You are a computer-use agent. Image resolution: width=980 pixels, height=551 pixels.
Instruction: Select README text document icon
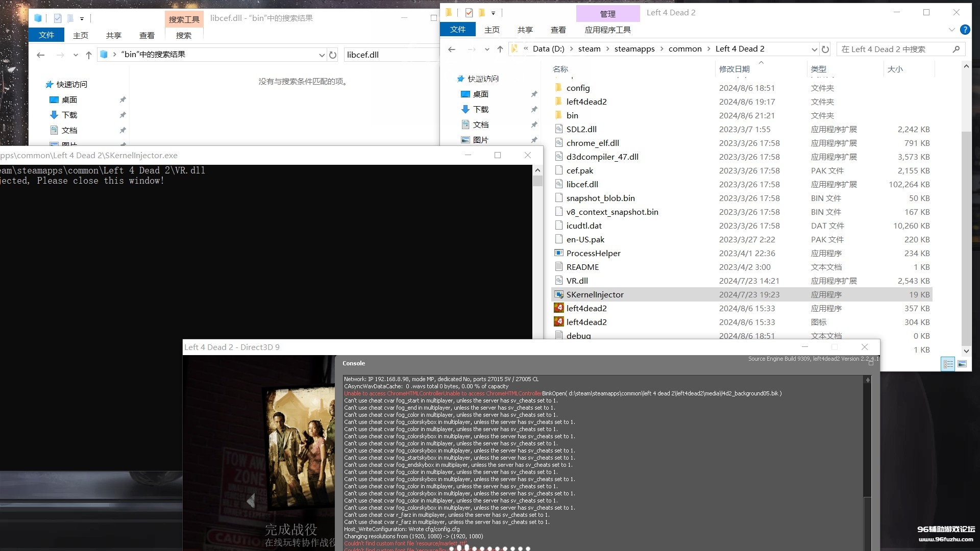[x=559, y=267]
